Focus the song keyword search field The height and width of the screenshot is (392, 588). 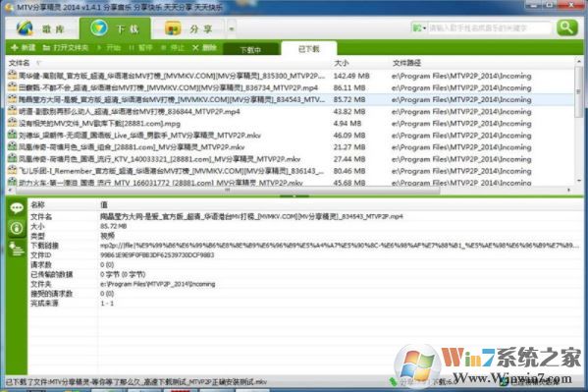(x=490, y=28)
